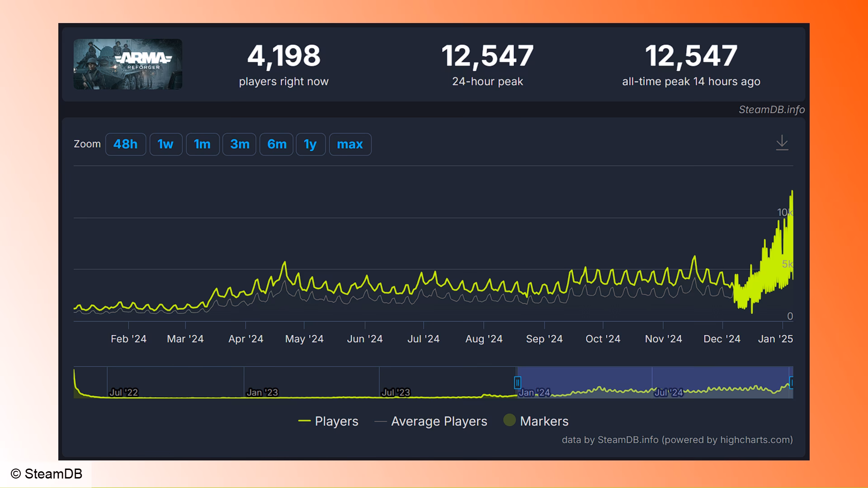Toggle the Players series in legend
Image resolution: width=868 pixels, height=488 pixels.
(328, 421)
